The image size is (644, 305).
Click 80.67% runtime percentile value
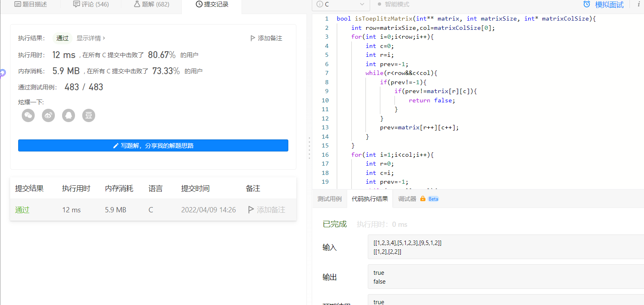pos(162,55)
